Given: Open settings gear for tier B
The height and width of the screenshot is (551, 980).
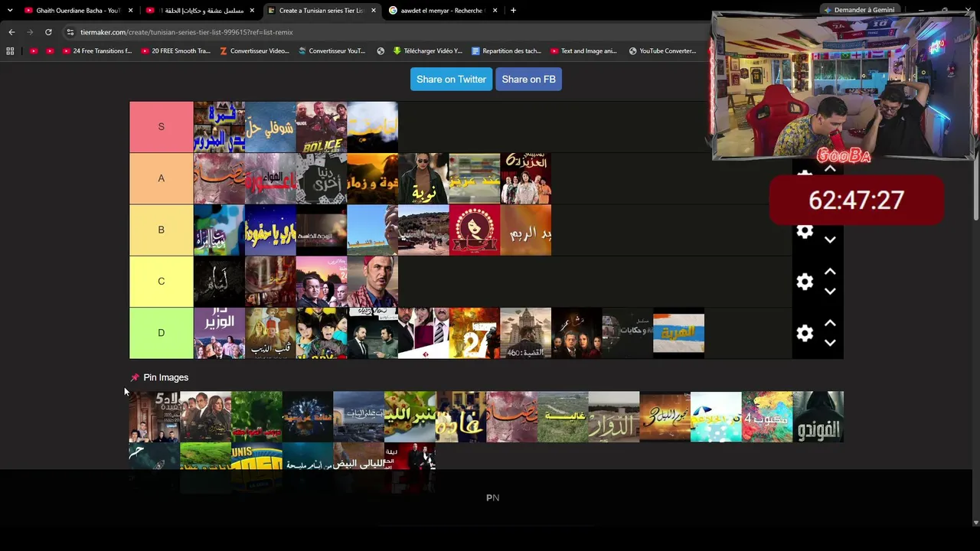Looking at the screenshot, I should 804,230.
